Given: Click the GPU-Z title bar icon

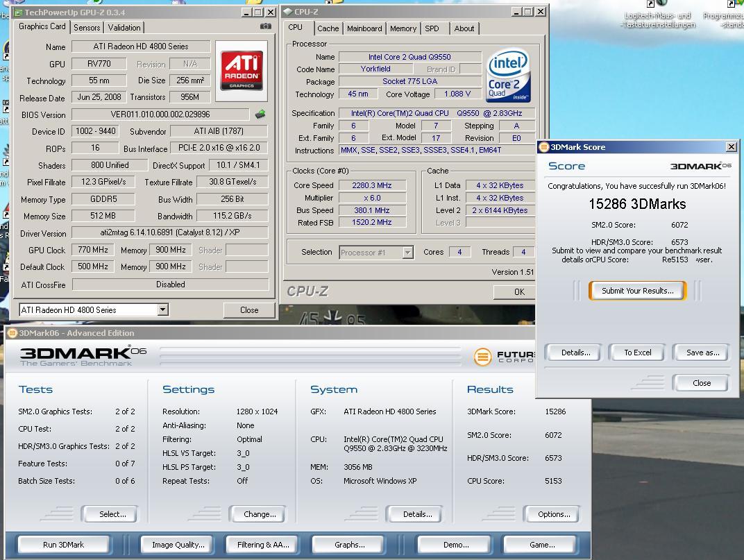Looking at the screenshot, I should (18, 12).
